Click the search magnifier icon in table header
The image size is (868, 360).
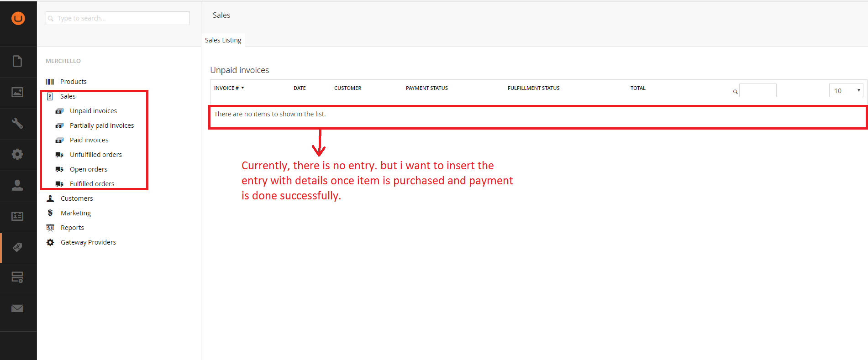point(735,92)
